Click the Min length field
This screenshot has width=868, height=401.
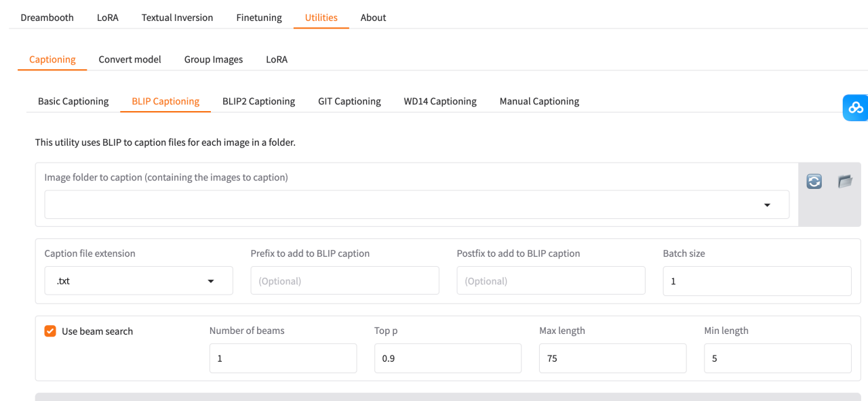coord(778,358)
